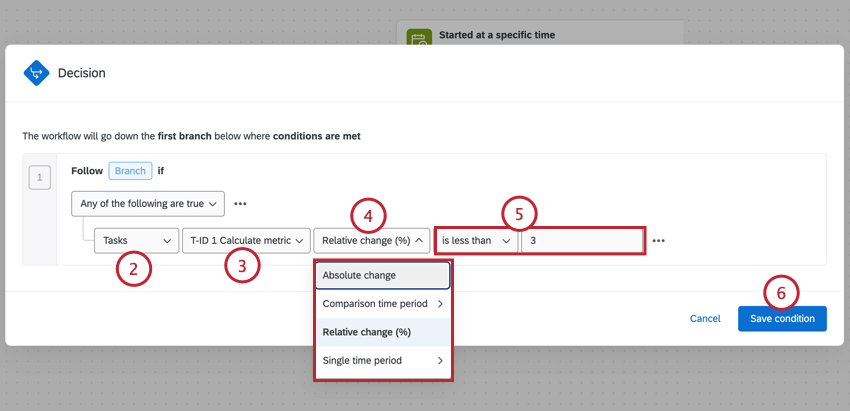This screenshot has width=850, height=411.
Task: Open the Tasks source dropdown
Action: point(135,240)
